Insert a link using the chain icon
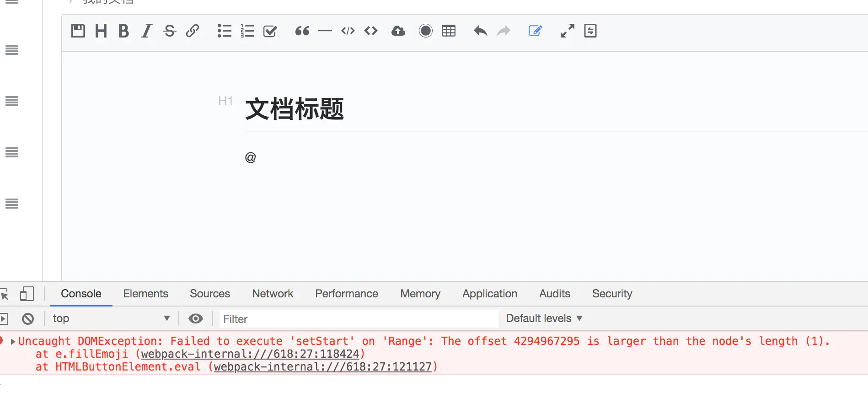The image size is (868, 398). click(x=193, y=31)
